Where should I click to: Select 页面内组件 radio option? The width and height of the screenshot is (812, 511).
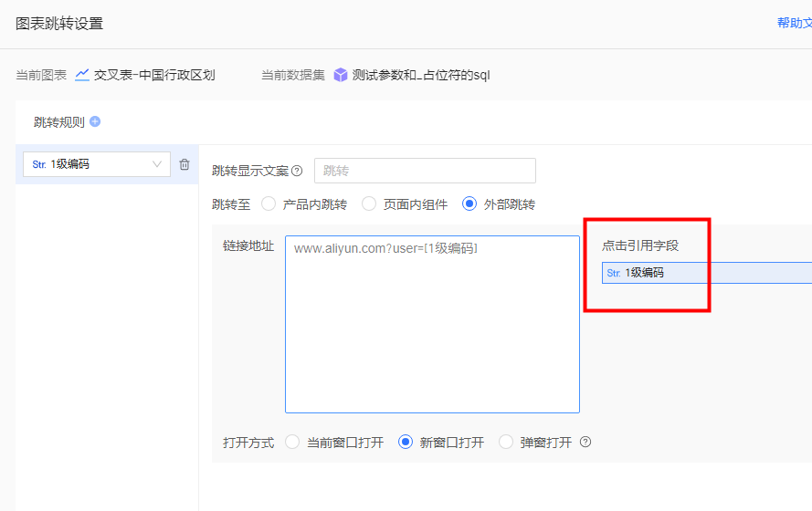pyautogui.click(x=369, y=204)
